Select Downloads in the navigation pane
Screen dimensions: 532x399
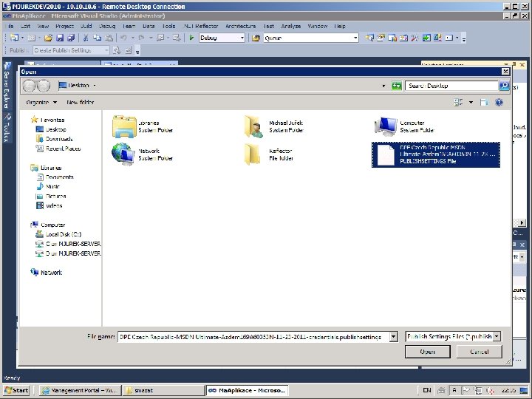[x=54, y=139]
